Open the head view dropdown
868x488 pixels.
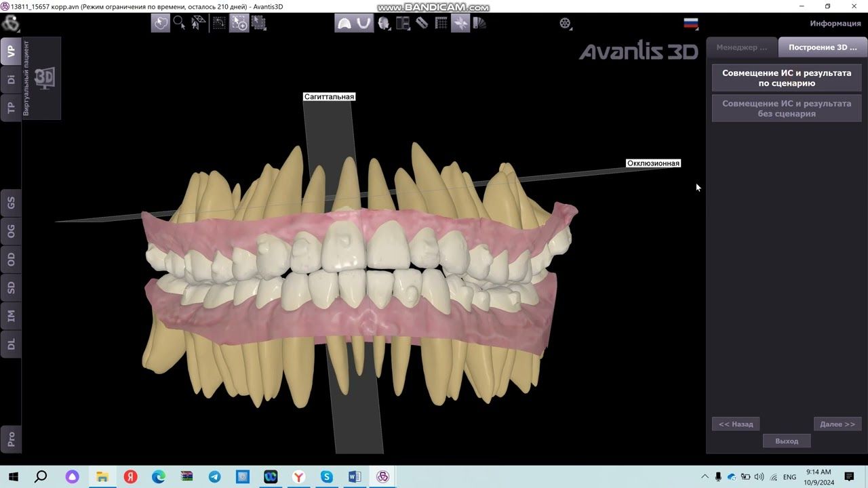(384, 23)
